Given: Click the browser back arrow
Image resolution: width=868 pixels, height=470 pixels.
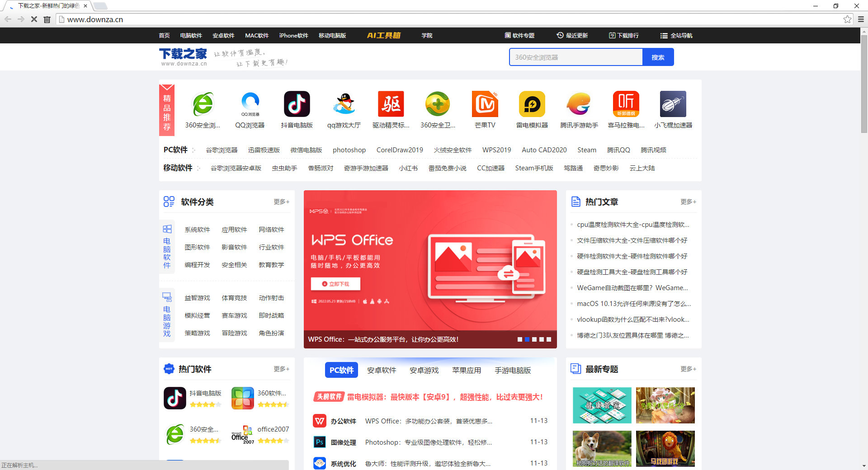Looking at the screenshot, I should (8, 19).
